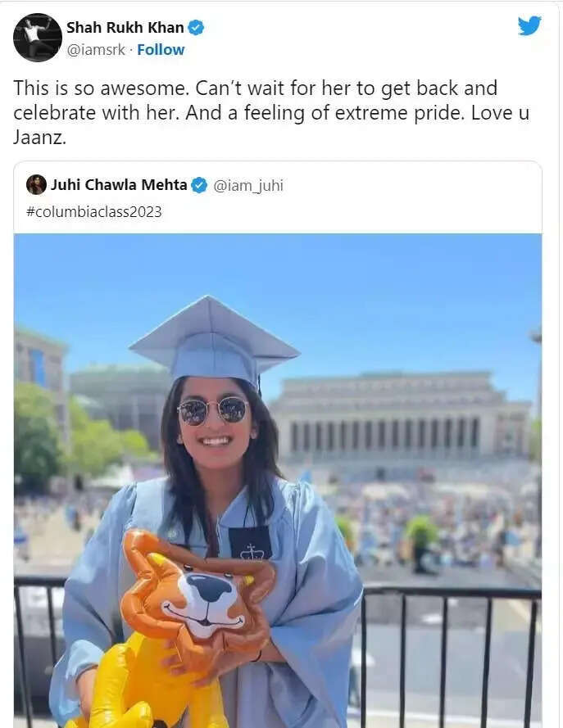The height and width of the screenshot is (728, 563).
Task: Open the graduation photo in the quoted tweet
Action: (x=278, y=481)
